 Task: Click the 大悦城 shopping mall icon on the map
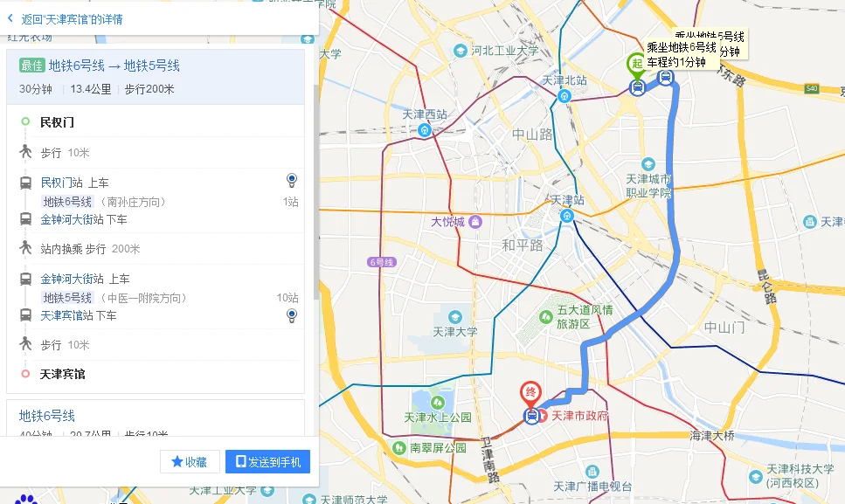[x=474, y=221]
